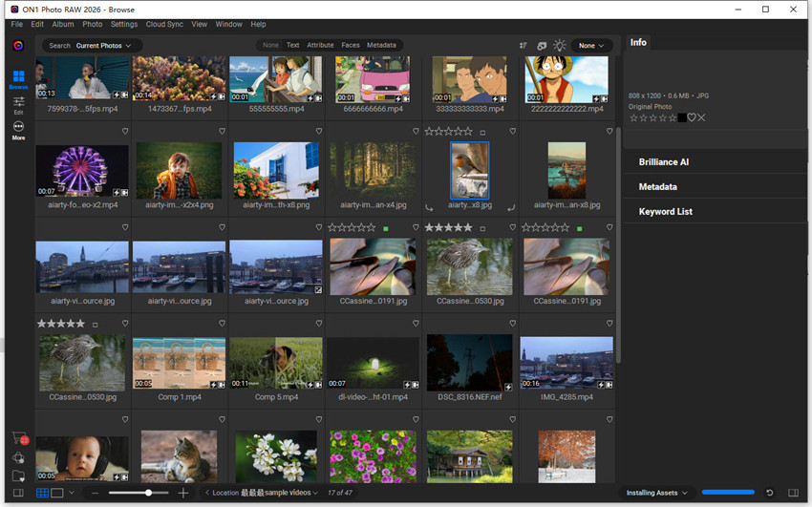The height and width of the screenshot is (507, 812).
Task: Click the heart like icon in Info panel
Action: (692, 118)
